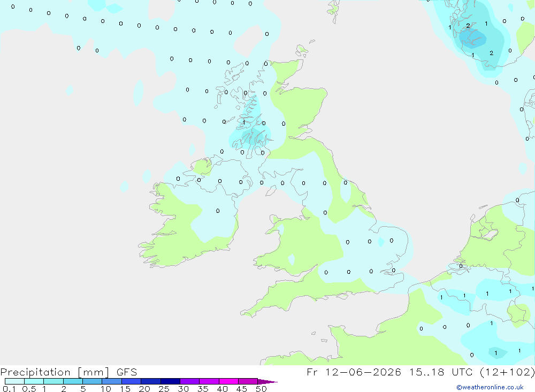Click the '1' precipitation value over western Scotland
Viewport: 535px width, 392px height.
(243, 122)
